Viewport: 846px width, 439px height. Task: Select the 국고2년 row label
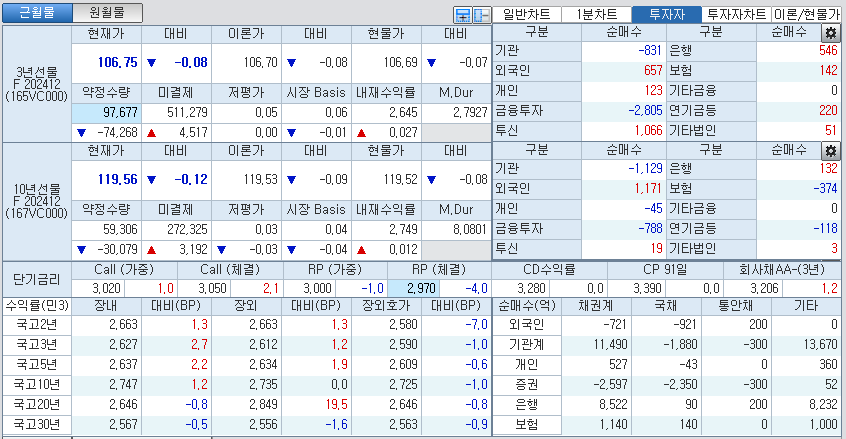(x=37, y=325)
